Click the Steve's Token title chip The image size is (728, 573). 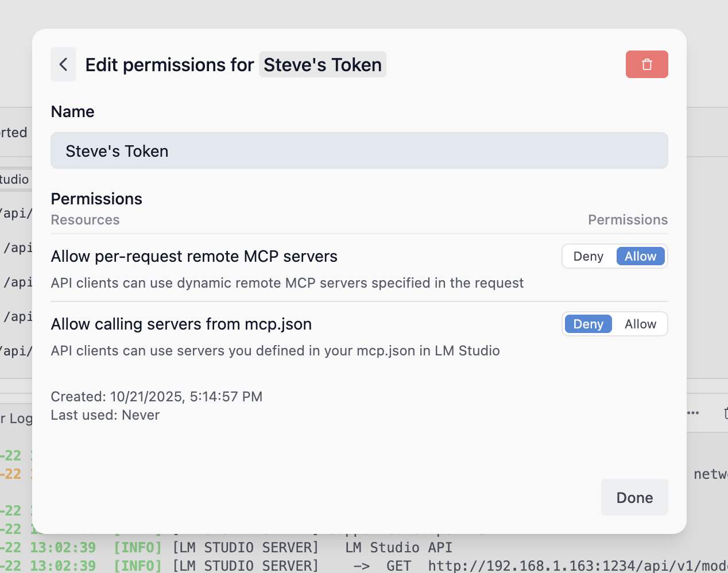pyautogui.click(x=322, y=65)
